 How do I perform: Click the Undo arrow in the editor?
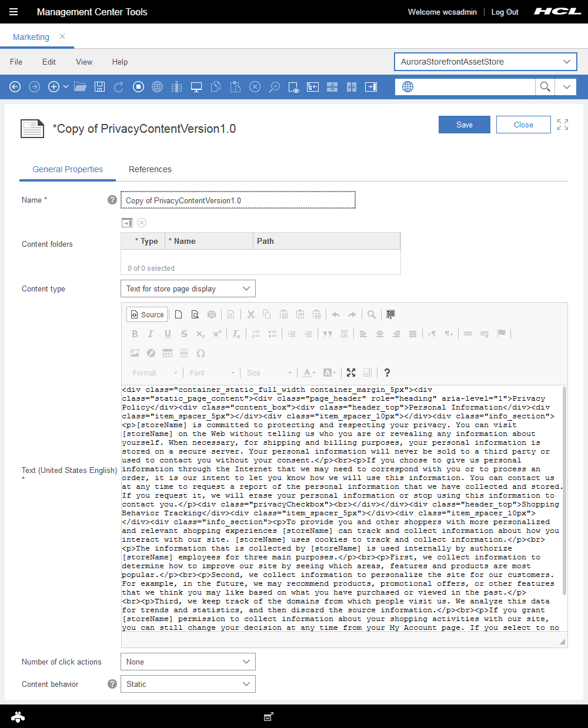(335, 314)
